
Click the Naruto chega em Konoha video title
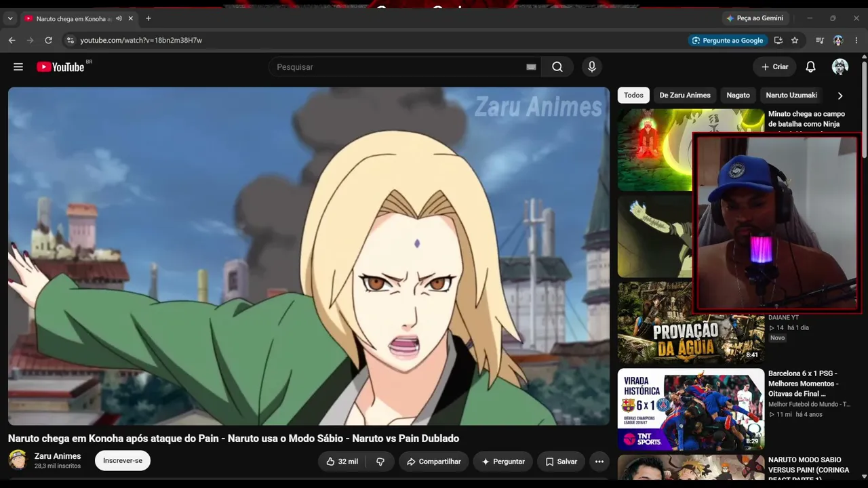[233, 439]
